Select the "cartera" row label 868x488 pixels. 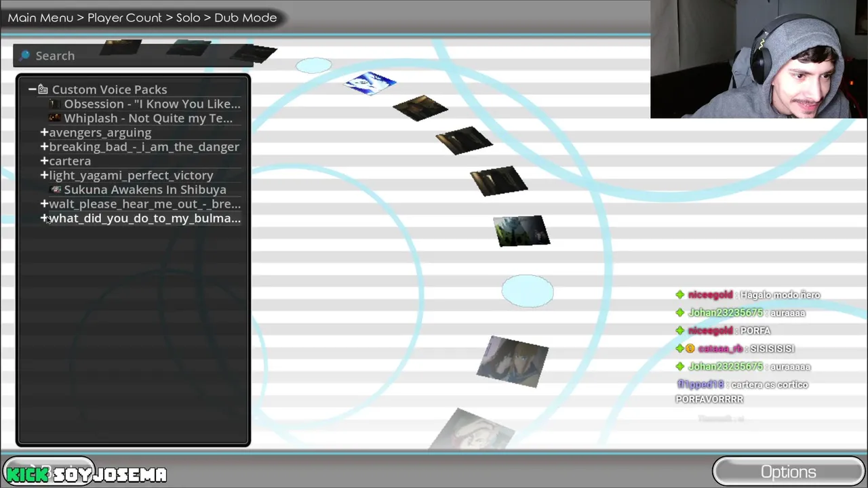click(x=70, y=161)
